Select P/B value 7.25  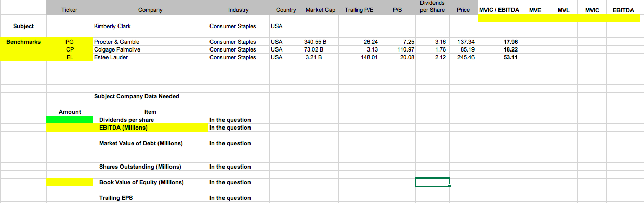398,42
